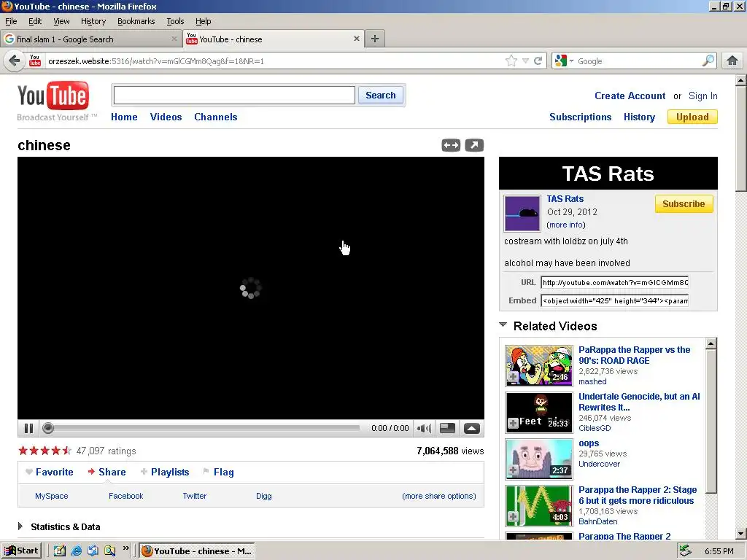Go to the Videos page link
This screenshot has width=747, height=560.
tap(166, 117)
